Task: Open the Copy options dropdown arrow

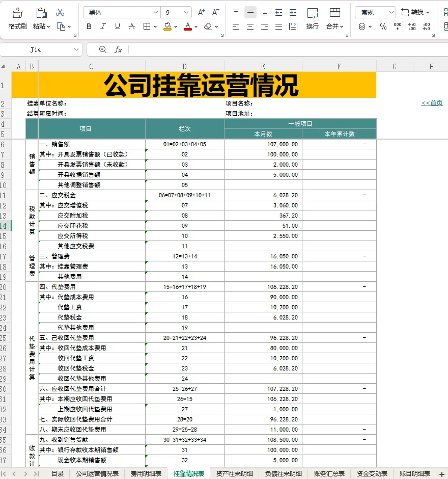Action: (x=69, y=27)
